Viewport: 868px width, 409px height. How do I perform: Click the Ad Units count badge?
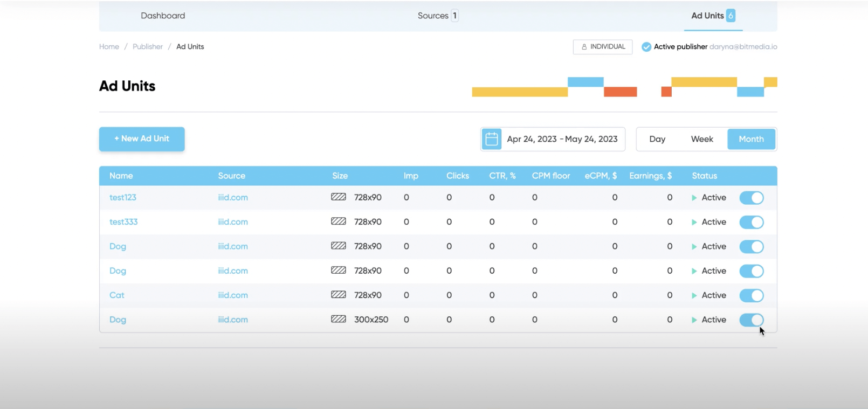tap(731, 16)
